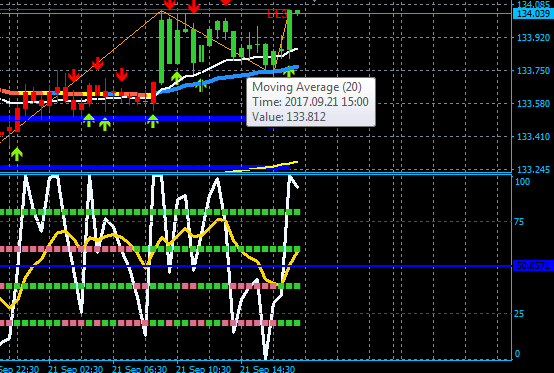Click the green up arrow right of the big breakout candle
Viewport: 554px width, 373px height.
pyautogui.click(x=176, y=77)
